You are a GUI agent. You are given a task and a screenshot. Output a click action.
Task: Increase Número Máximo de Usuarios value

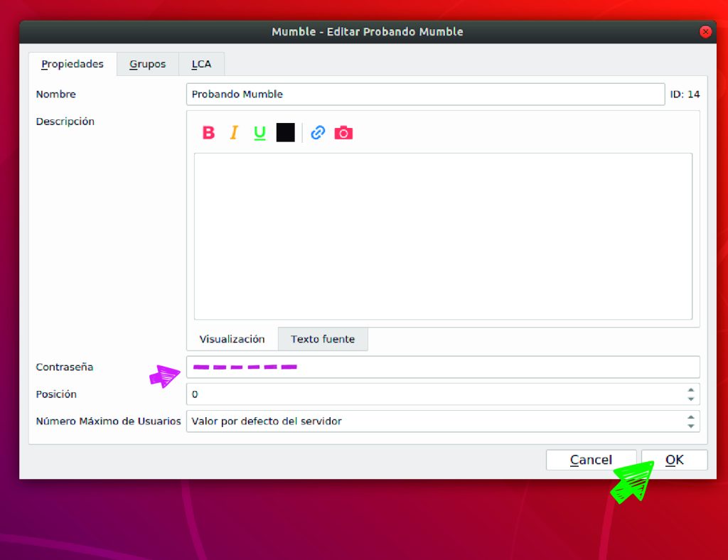pyautogui.click(x=691, y=417)
